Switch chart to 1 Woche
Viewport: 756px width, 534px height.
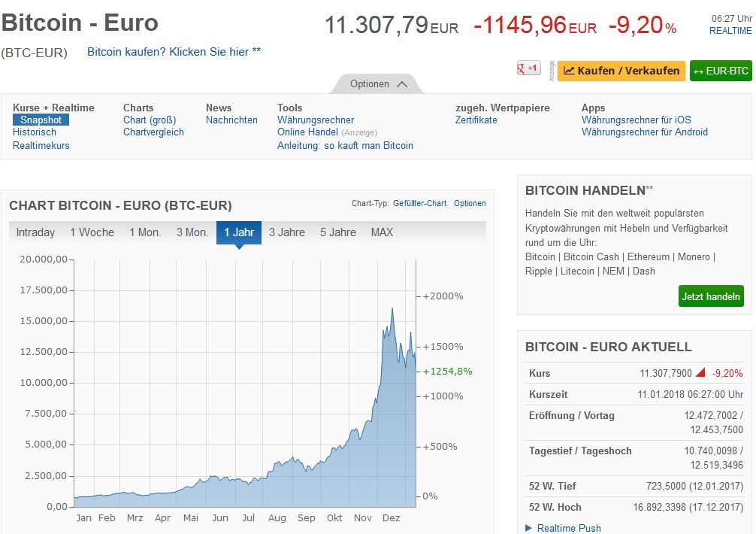(92, 232)
